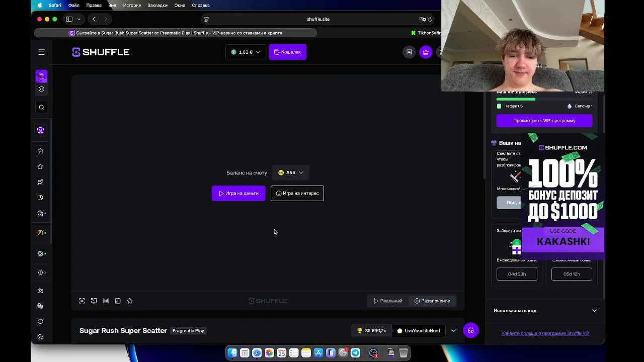Switch to the TikhonSafin browser tab

(426, 33)
